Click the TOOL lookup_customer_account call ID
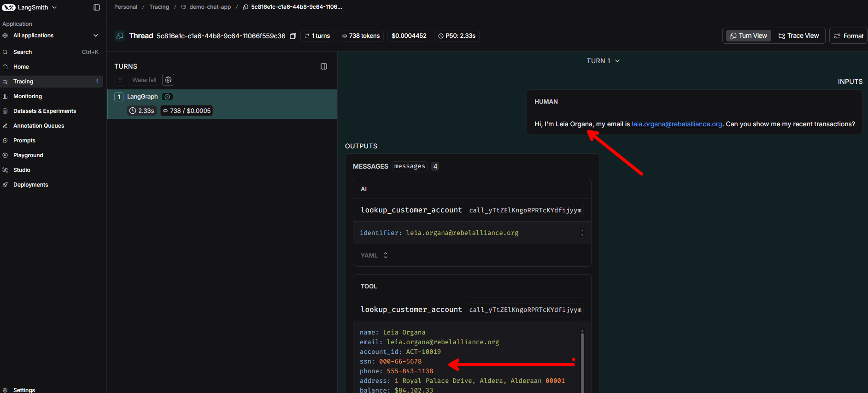 pos(525,310)
